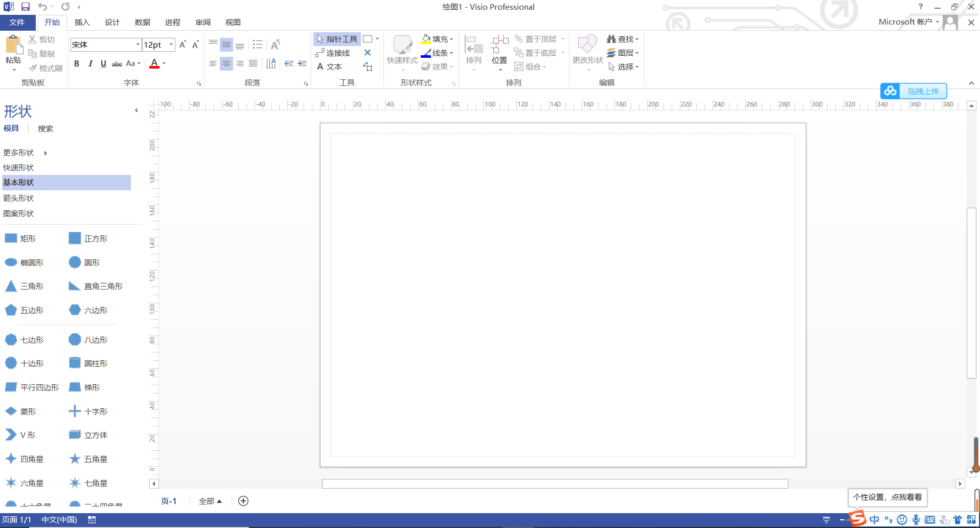Click the connection point X tool icon

click(x=368, y=53)
